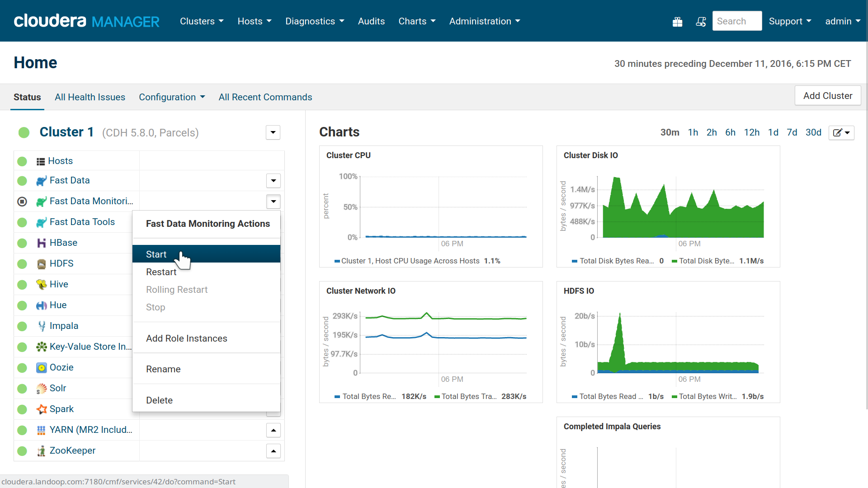Click the ZooKeeper service icon
This screenshot has width=868, height=488.
[x=41, y=451]
